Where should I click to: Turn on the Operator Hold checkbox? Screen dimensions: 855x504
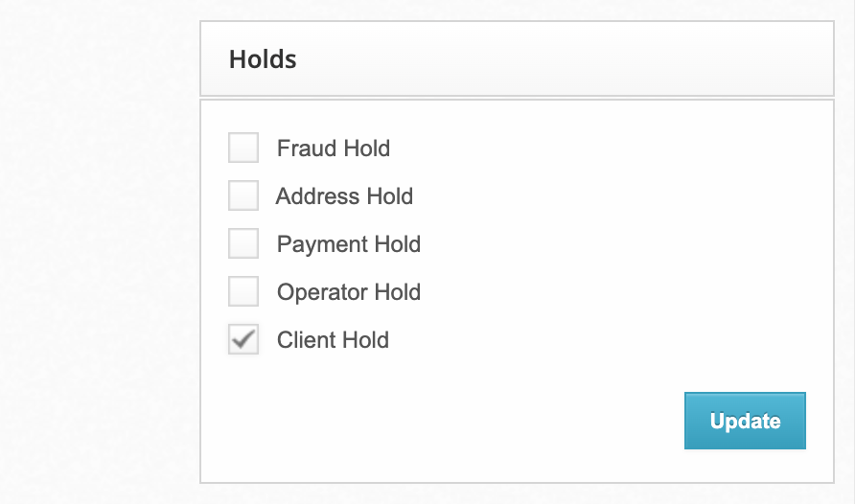coord(243,291)
